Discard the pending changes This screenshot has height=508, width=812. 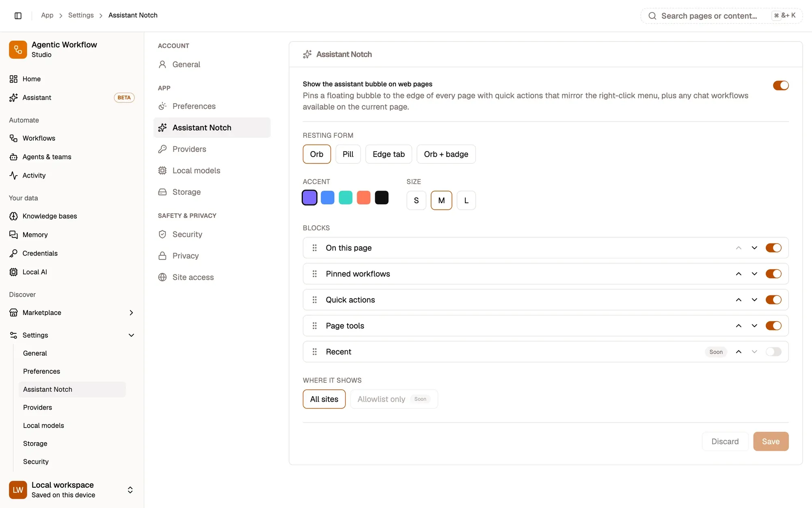pos(725,441)
